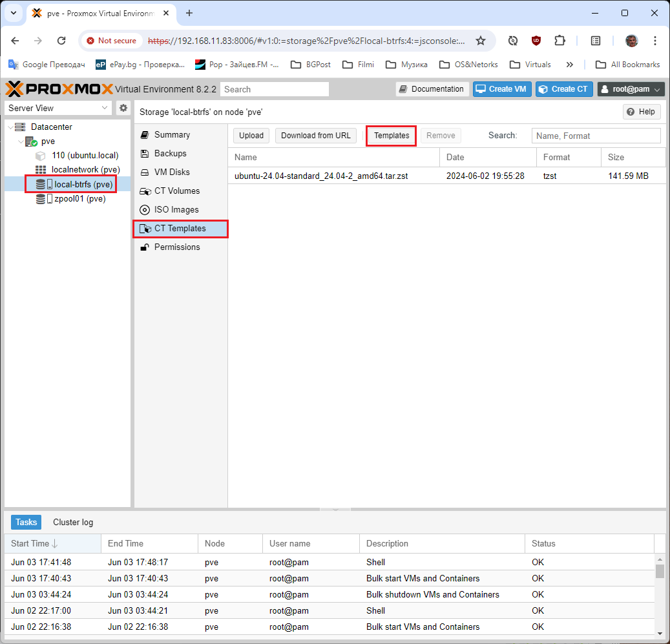The image size is (670, 644).
Task: Open the All Bookmarks folder
Action: coord(628,65)
